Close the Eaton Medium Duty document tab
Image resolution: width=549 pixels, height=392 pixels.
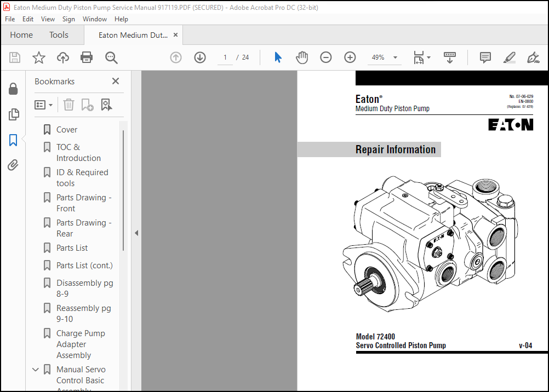176,35
